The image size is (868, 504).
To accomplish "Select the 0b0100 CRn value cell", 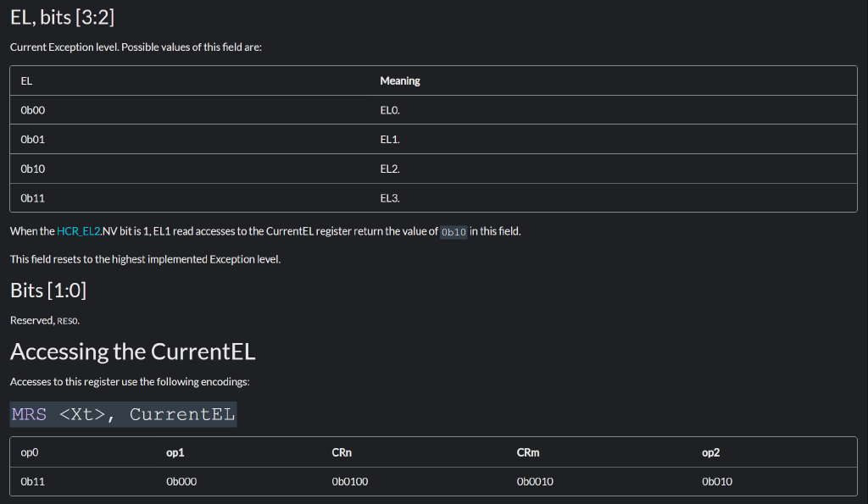I will [350, 481].
